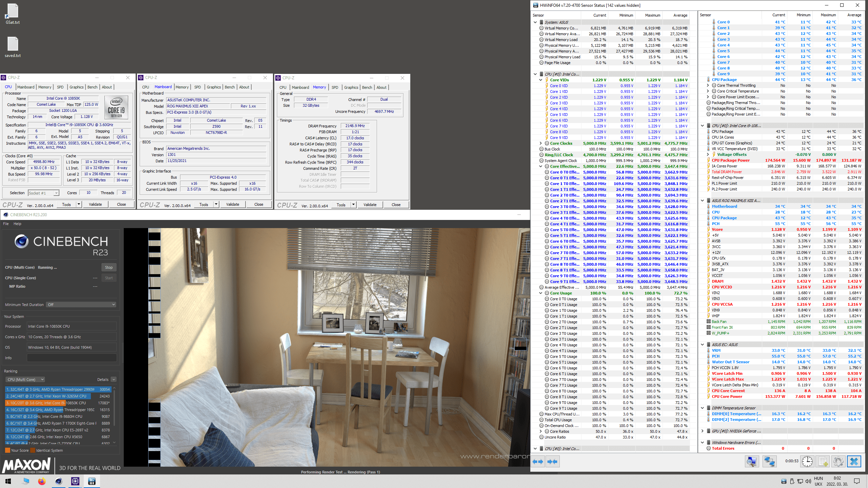This screenshot has height=488, width=868.
Task: Click Cinebench sphere icon in taskbar
Action: pyautogui.click(x=59, y=481)
